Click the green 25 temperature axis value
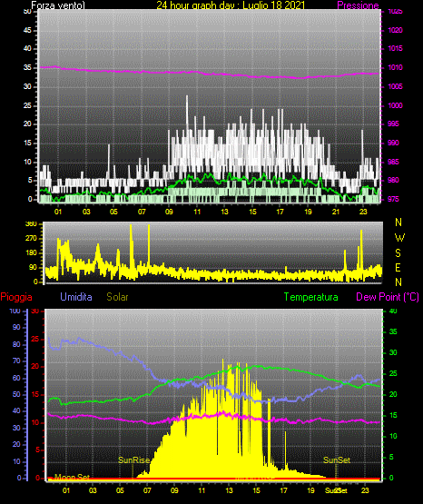This screenshot has height=504, width=423. coord(393,373)
